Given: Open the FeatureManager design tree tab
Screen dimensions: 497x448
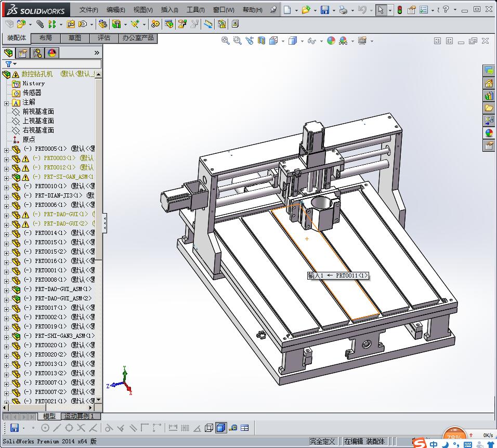Looking at the screenshot, I should coord(8,53).
